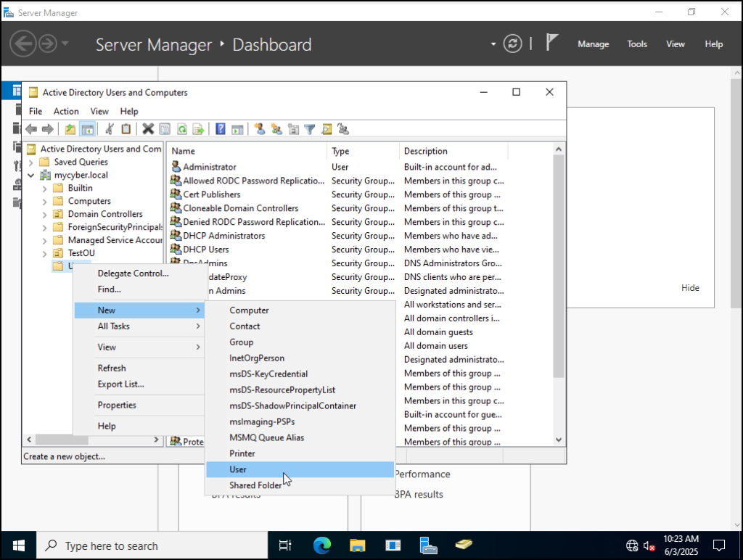
Task: Open File Explorer from the taskbar
Action: (357, 545)
